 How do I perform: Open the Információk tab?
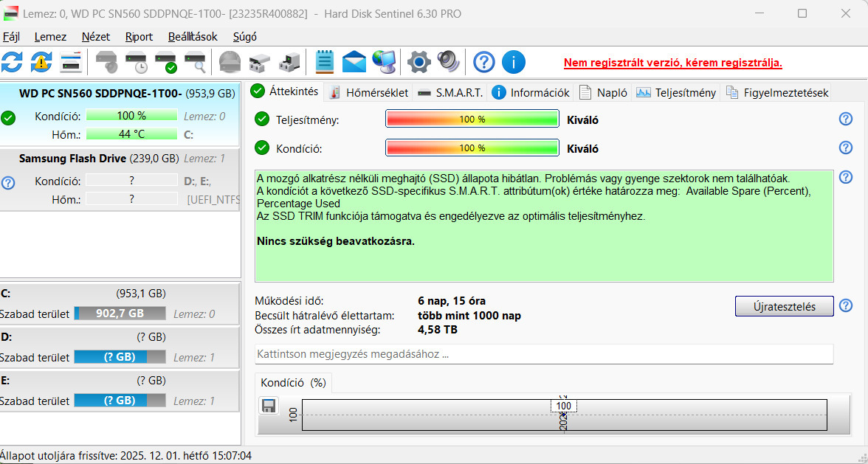pyautogui.click(x=531, y=92)
